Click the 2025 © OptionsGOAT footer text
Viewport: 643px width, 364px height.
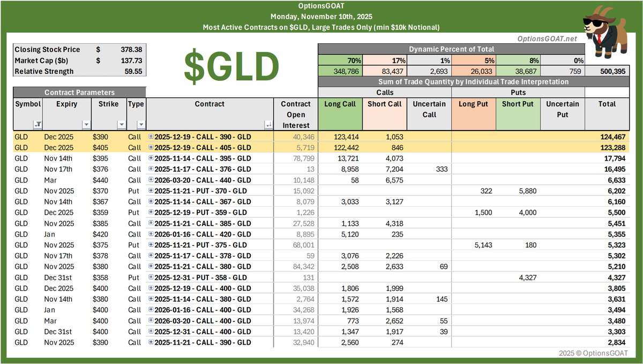coord(593,353)
